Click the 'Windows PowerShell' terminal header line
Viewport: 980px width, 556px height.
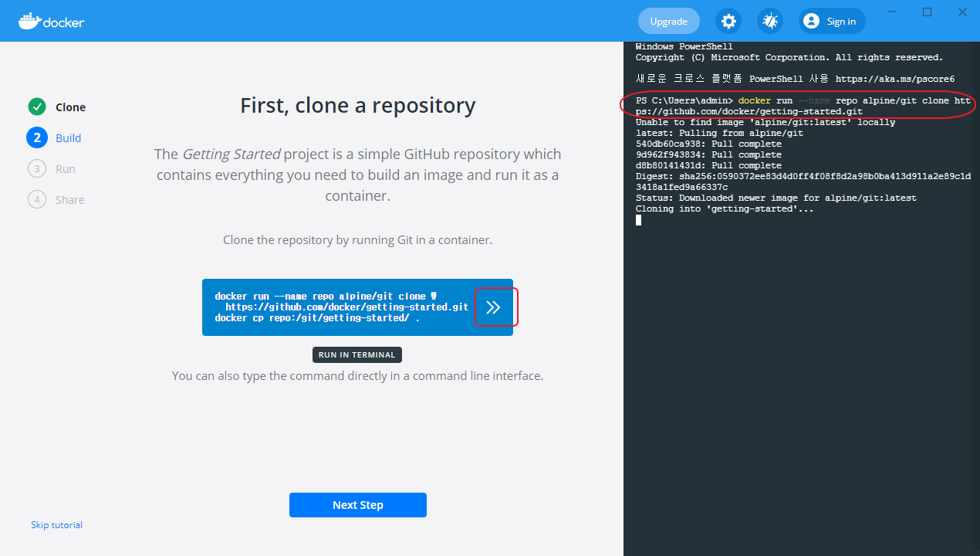(684, 47)
